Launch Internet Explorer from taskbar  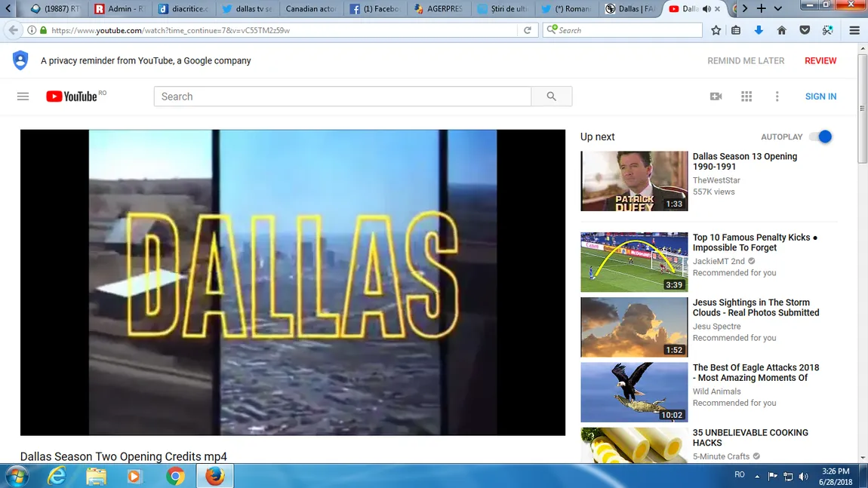click(57, 476)
